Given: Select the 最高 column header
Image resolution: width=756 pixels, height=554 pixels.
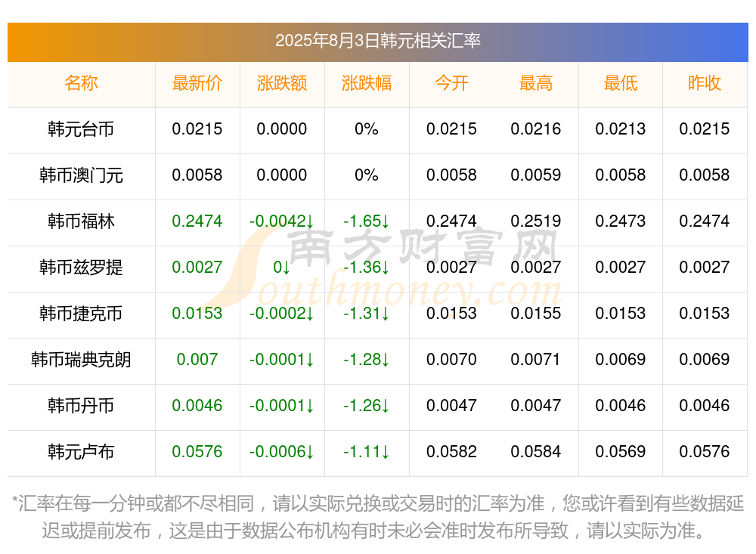Looking at the screenshot, I should [536, 83].
